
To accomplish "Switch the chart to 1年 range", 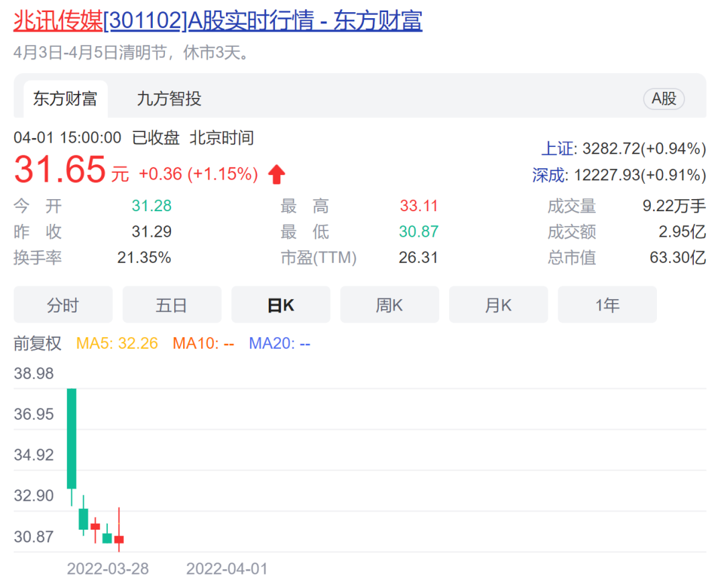I will tap(607, 305).
